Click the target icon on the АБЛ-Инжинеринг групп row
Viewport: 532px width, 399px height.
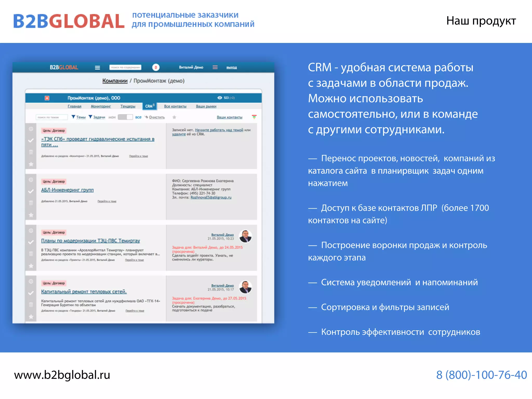31,180
